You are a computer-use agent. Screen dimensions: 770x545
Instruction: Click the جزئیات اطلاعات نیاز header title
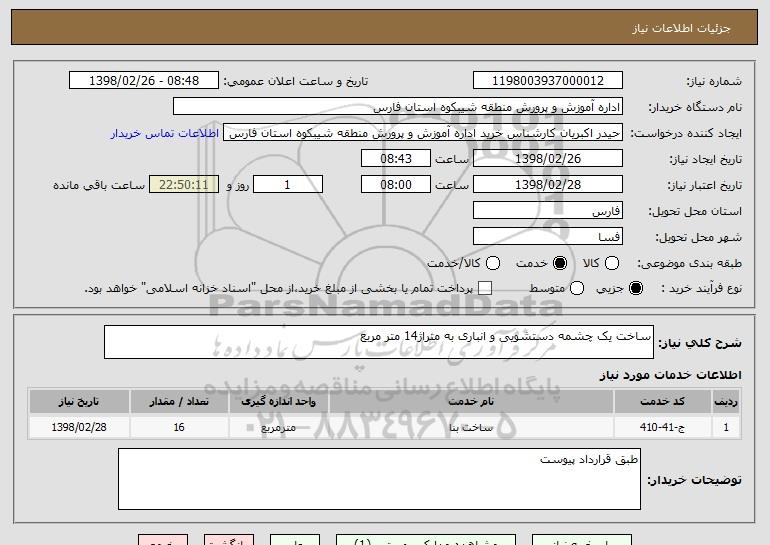click(x=681, y=28)
